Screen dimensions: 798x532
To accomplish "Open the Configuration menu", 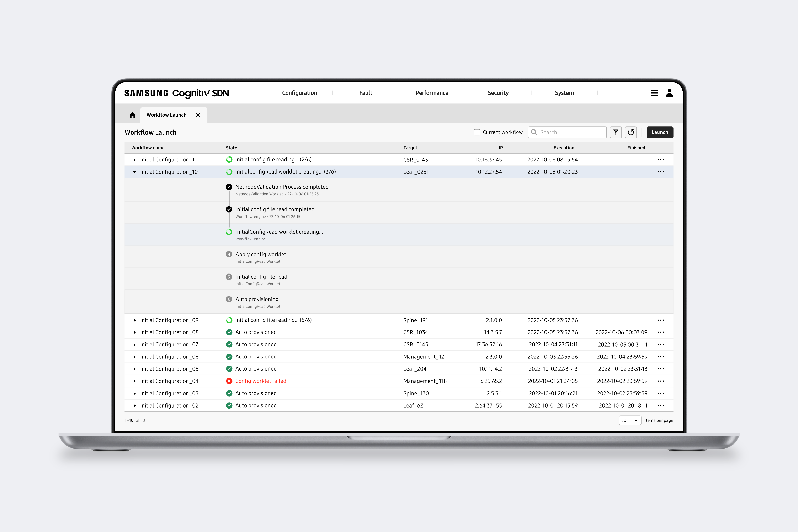I will tap(299, 93).
